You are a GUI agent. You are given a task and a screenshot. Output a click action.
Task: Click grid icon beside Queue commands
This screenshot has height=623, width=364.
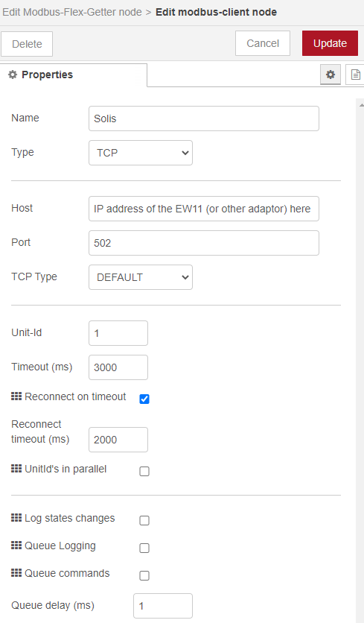tap(16, 573)
